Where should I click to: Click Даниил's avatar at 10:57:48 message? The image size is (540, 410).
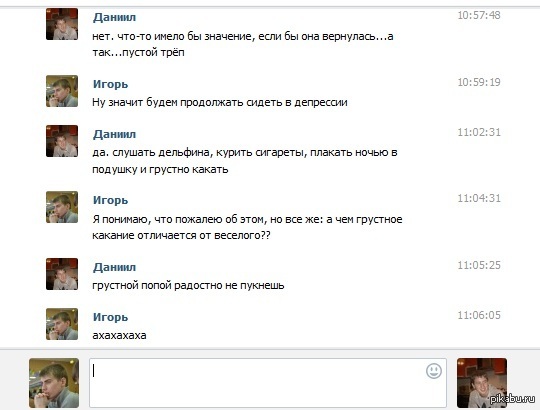[62, 24]
